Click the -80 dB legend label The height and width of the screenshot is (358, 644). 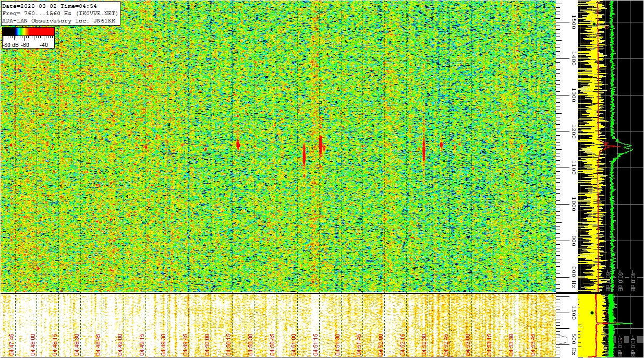coord(11,45)
